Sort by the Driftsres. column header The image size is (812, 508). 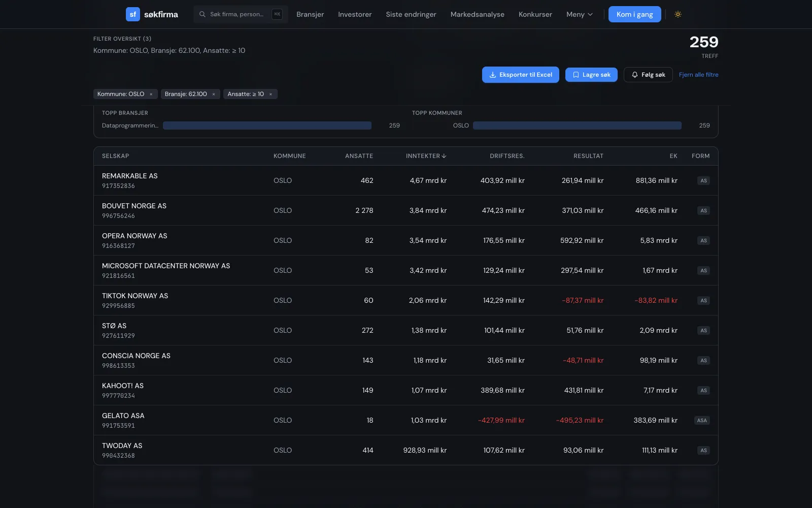tap(507, 156)
